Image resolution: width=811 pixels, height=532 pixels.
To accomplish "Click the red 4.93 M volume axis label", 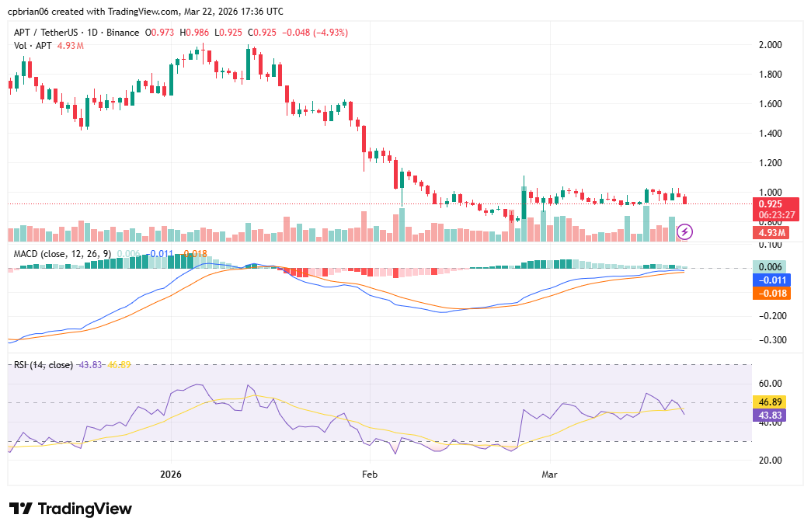I will click(x=771, y=232).
